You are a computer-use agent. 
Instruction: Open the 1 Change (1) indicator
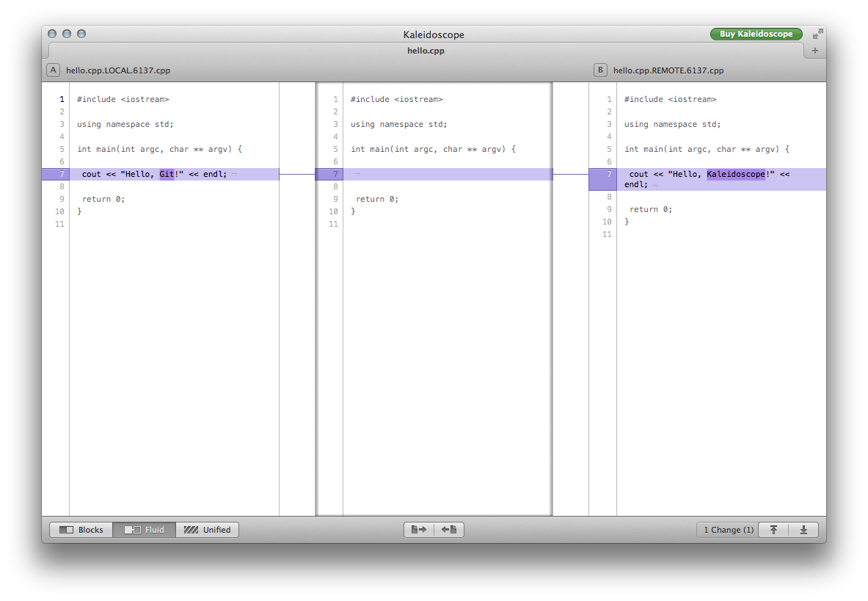[728, 530]
